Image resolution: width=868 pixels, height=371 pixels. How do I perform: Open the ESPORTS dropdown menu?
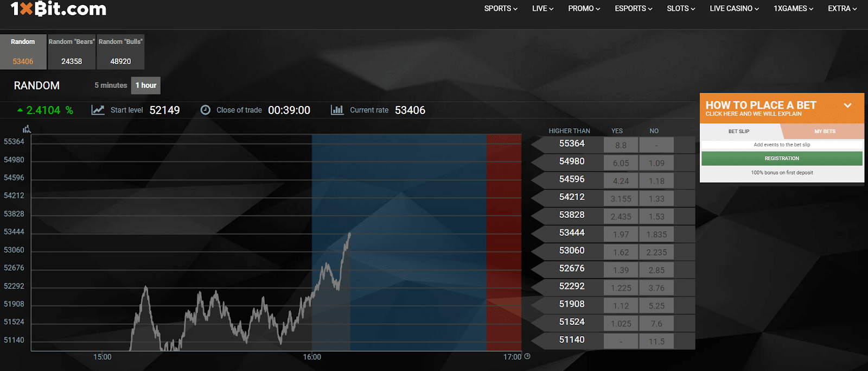tap(633, 9)
